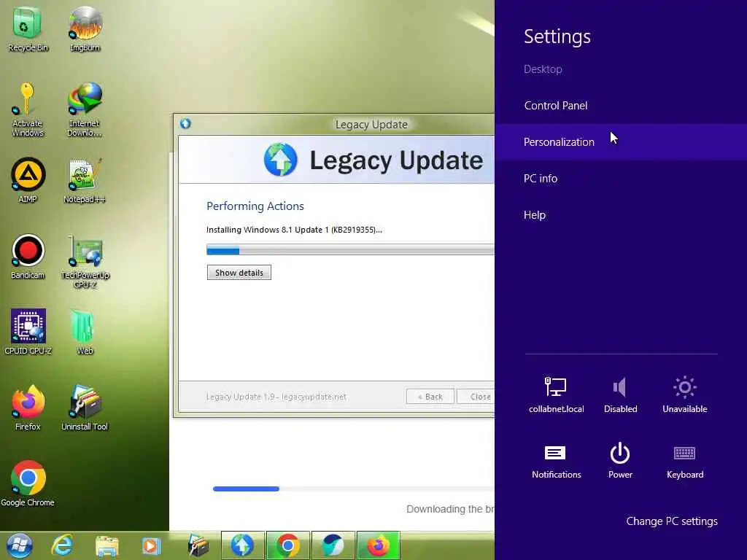Screen dimensions: 747x560
Task: Select the ImgBurn desktop icon
Action: pyautogui.click(x=85, y=28)
